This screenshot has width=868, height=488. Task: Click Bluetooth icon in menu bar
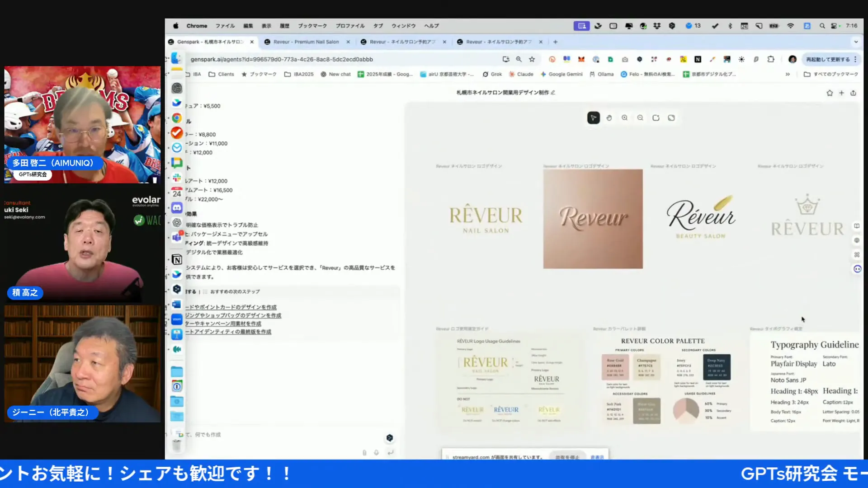(730, 26)
